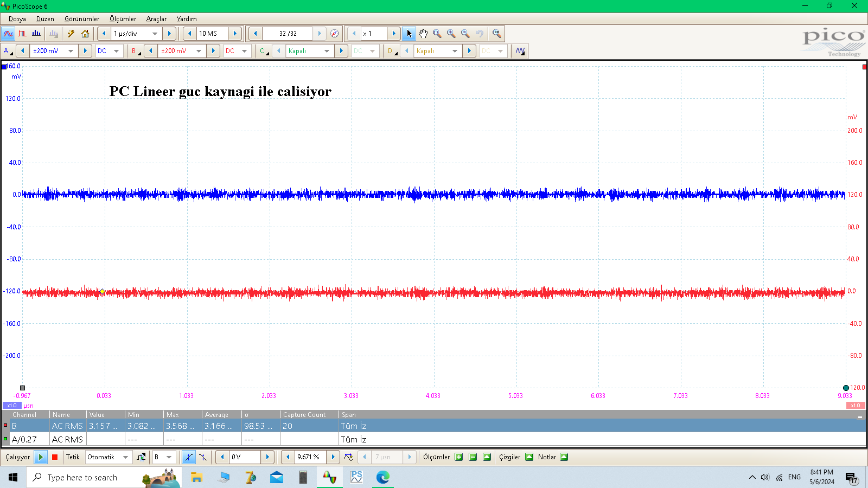Expand Channel A ±200 mV range dropdown
The image size is (868, 488).
[x=71, y=51]
